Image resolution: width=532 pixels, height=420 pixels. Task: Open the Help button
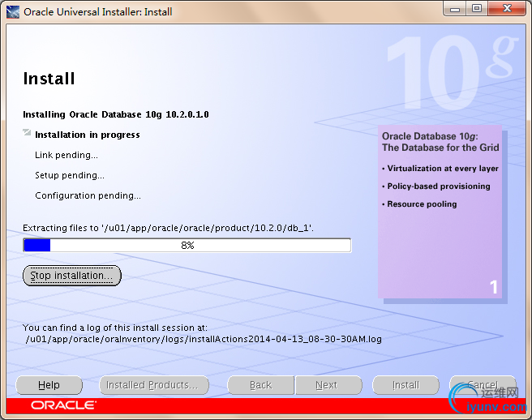tap(49, 385)
